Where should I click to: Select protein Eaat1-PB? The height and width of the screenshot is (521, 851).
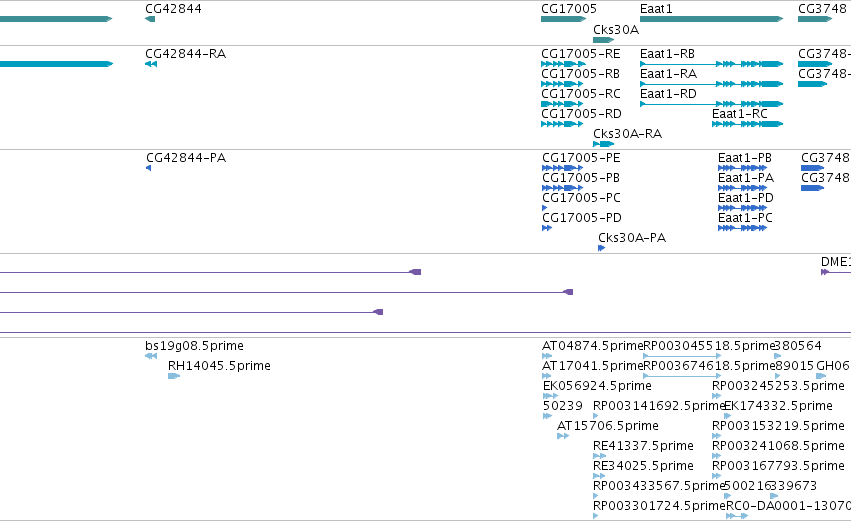coord(745,158)
